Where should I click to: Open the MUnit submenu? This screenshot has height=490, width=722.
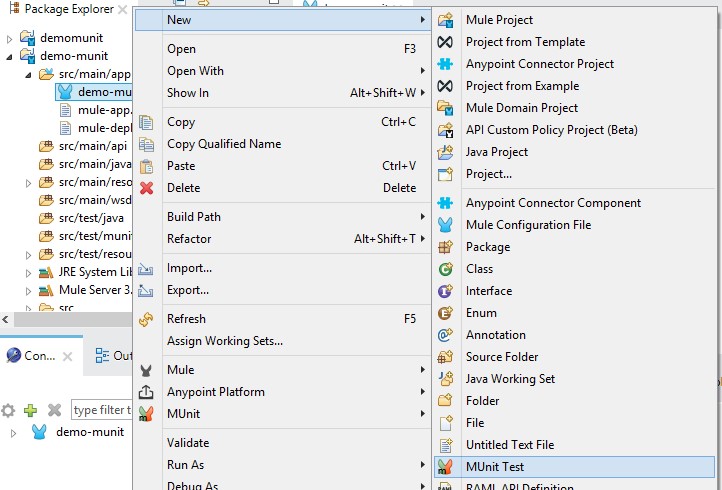[x=283, y=414]
